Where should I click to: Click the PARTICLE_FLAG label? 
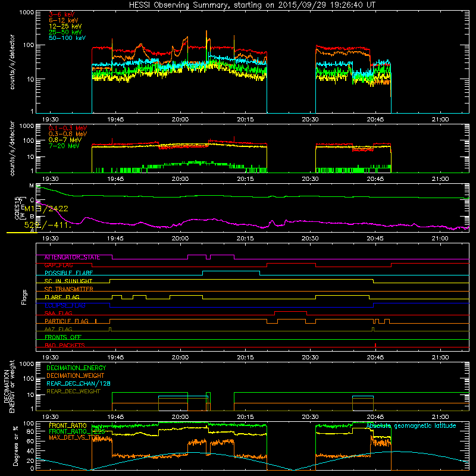67,321
